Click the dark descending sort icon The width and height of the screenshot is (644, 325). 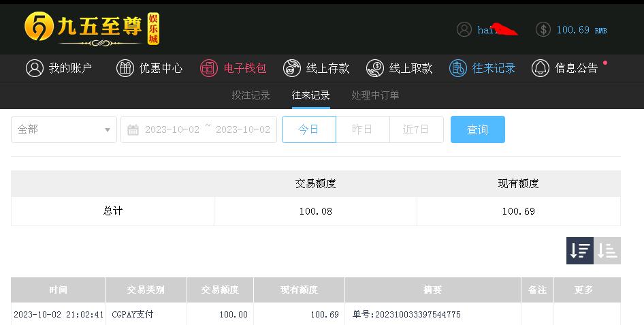coord(580,251)
